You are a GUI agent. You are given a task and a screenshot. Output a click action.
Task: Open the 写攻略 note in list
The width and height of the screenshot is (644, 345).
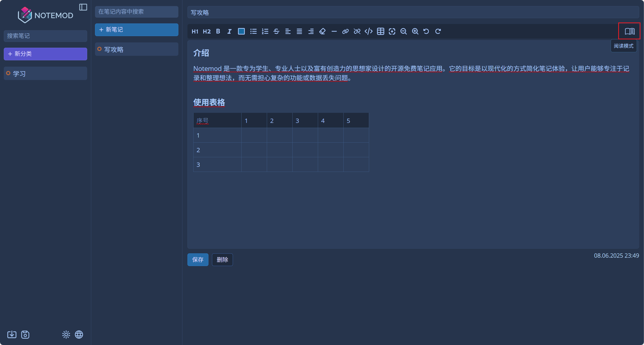click(x=137, y=49)
